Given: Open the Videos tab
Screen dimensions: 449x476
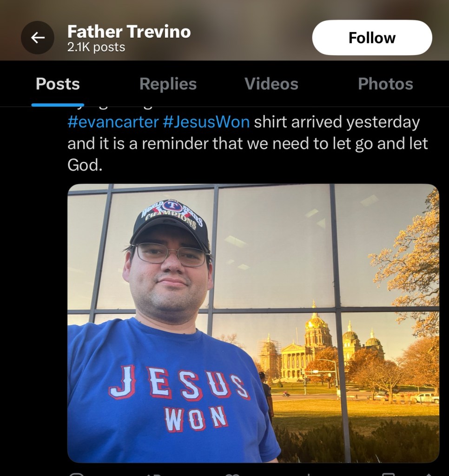Looking at the screenshot, I should click(x=271, y=84).
